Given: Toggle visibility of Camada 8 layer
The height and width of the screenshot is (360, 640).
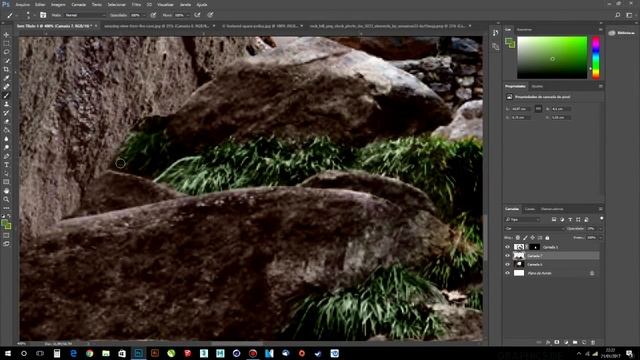Looking at the screenshot, I should tap(507, 247).
